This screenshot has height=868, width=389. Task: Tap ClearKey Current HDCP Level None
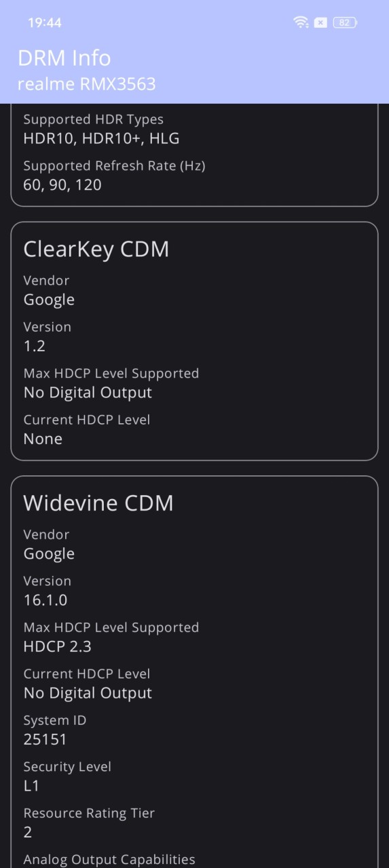43,439
